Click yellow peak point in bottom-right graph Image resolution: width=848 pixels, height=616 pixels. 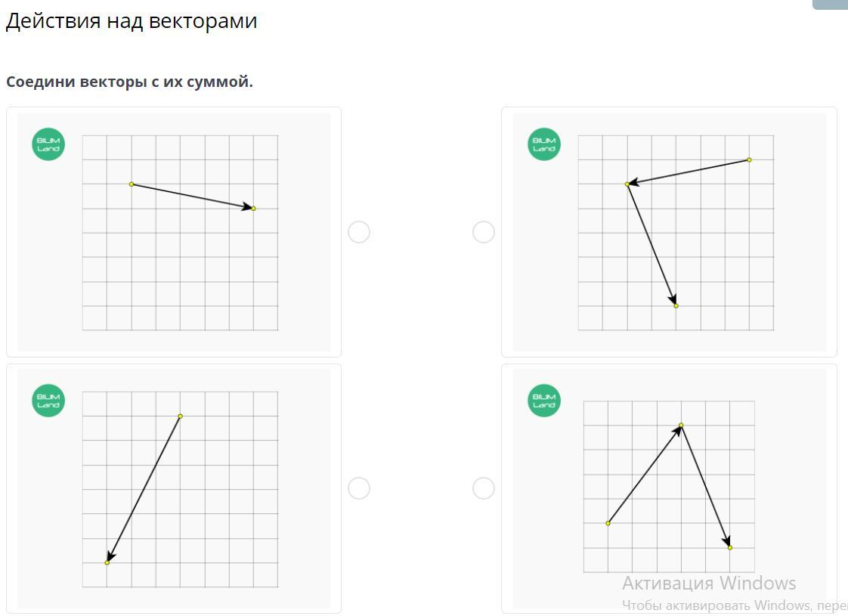coord(681,425)
